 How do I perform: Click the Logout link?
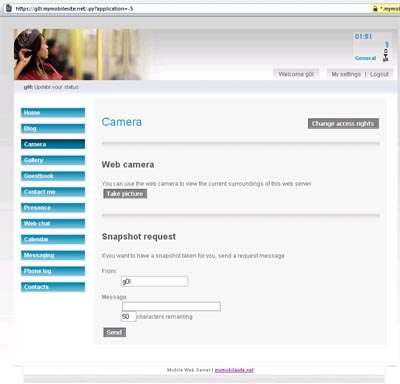[x=379, y=74]
